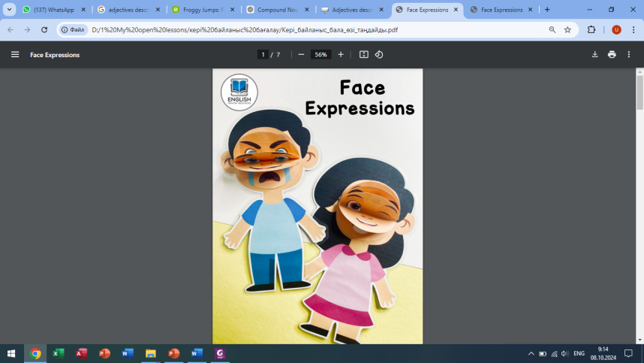
Task: Close the Froggy Jumps tab
Action: click(233, 10)
